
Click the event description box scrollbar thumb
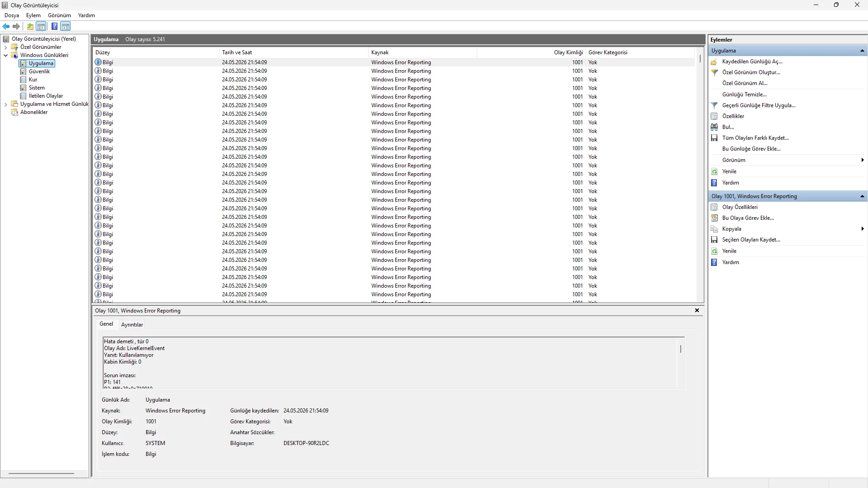680,349
